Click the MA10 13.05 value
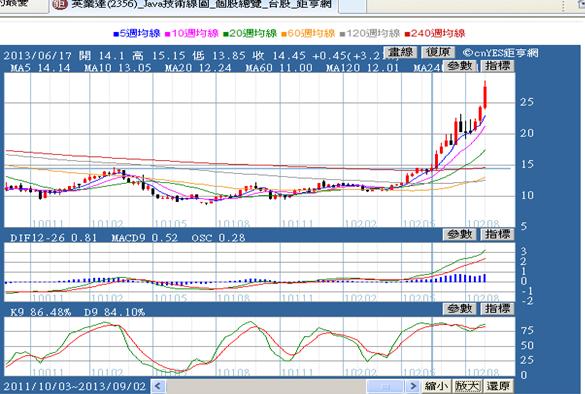 click(x=118, y=68)
